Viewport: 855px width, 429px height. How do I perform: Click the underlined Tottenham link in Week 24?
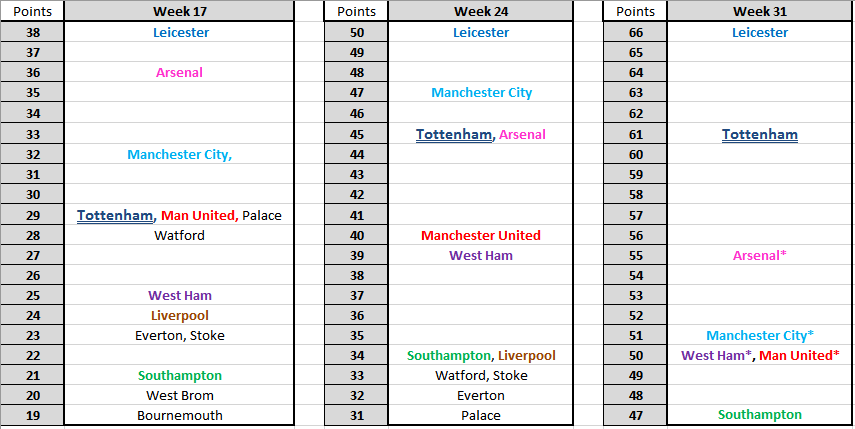click(454, 134)
